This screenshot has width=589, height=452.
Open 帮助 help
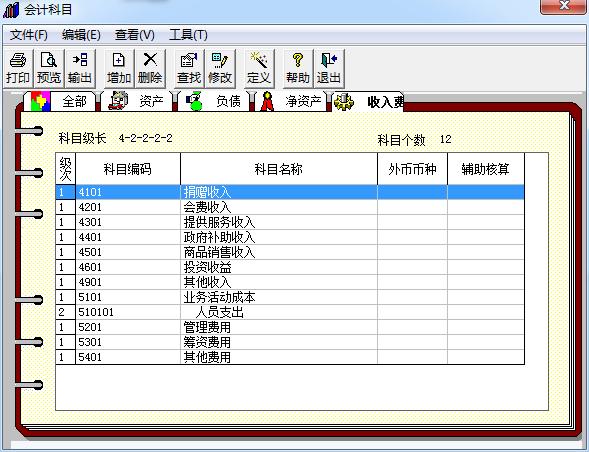pyautogui.click(x=298, y=69)
